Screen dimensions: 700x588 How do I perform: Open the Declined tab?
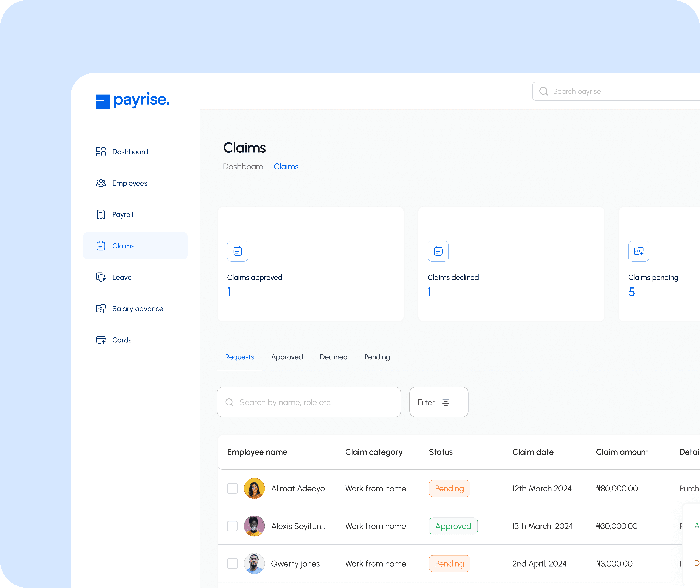pyautogui.click(x=333, y=357)
